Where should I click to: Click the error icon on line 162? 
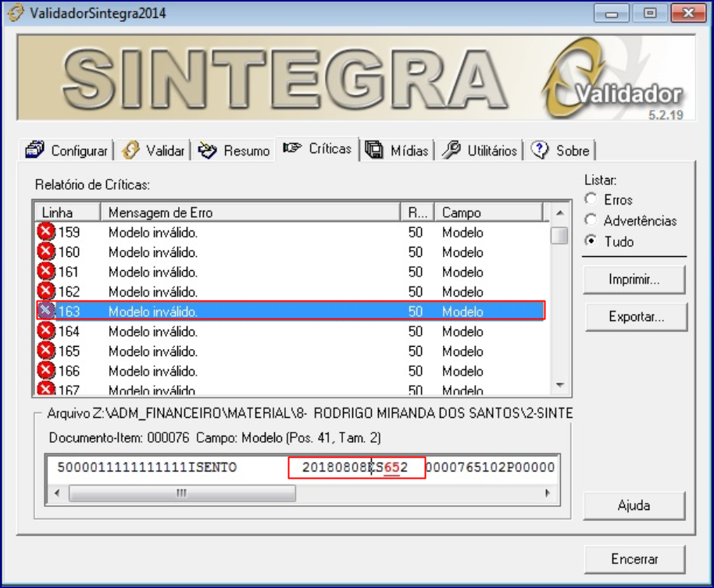46,290
